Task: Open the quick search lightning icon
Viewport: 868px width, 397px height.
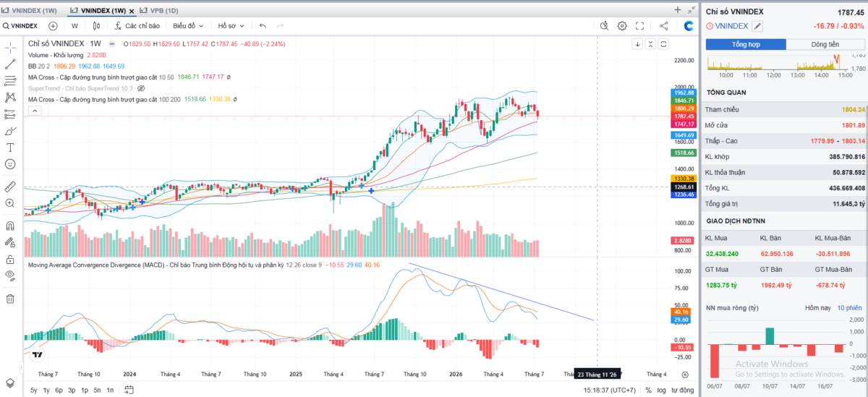Action: click(605, 25)
